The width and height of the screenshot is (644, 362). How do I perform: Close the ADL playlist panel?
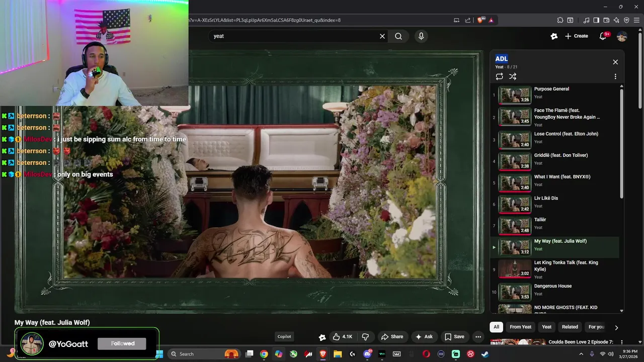click(x=615, y=62)
